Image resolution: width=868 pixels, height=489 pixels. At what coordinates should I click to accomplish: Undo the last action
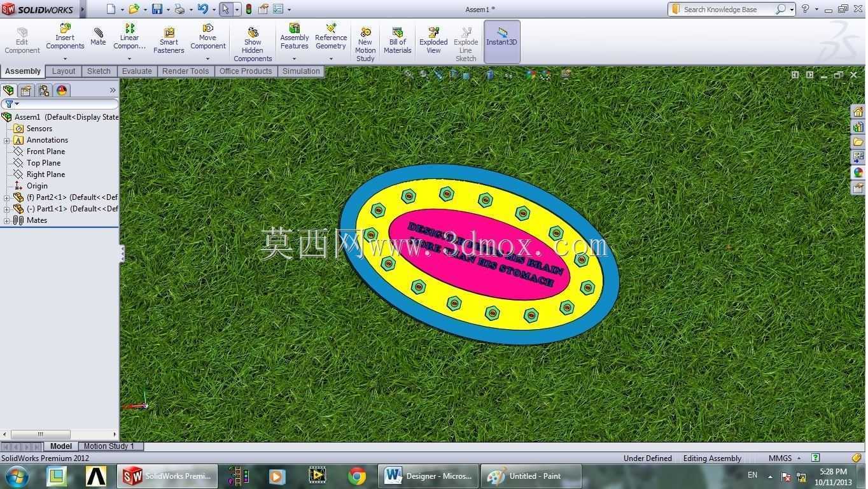pos(202,9)
